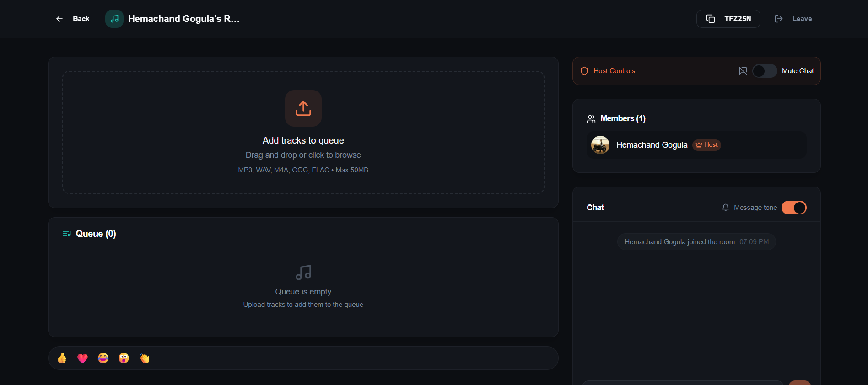
Task: Click Hemachand Gogula's avatar picture
Action: pos(600,144)
